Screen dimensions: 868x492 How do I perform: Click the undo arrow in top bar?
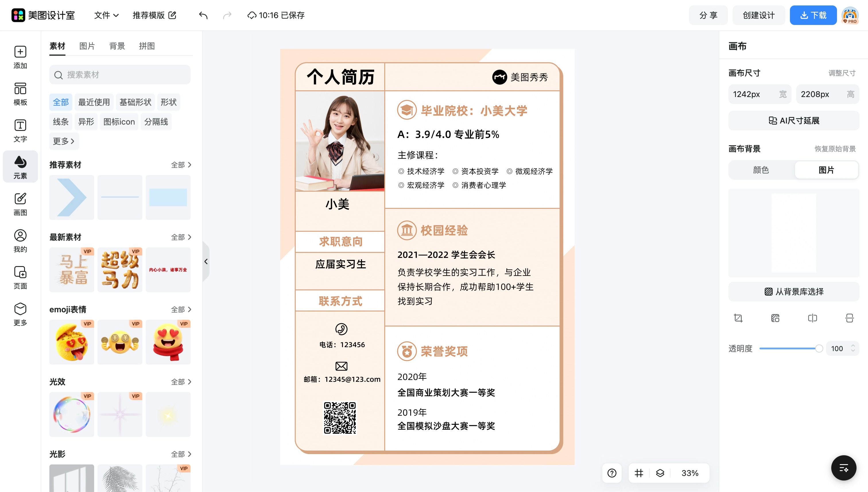tap(203, 15)
